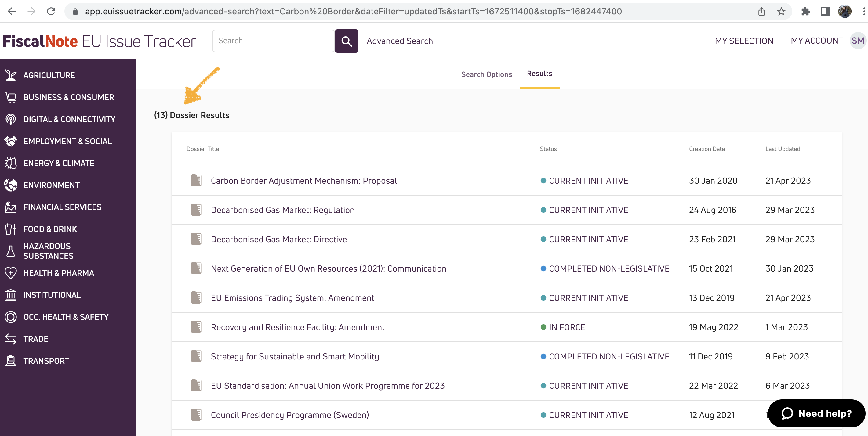
Task: Click the site lock icon in address bar
Action: tap(75, 12)
